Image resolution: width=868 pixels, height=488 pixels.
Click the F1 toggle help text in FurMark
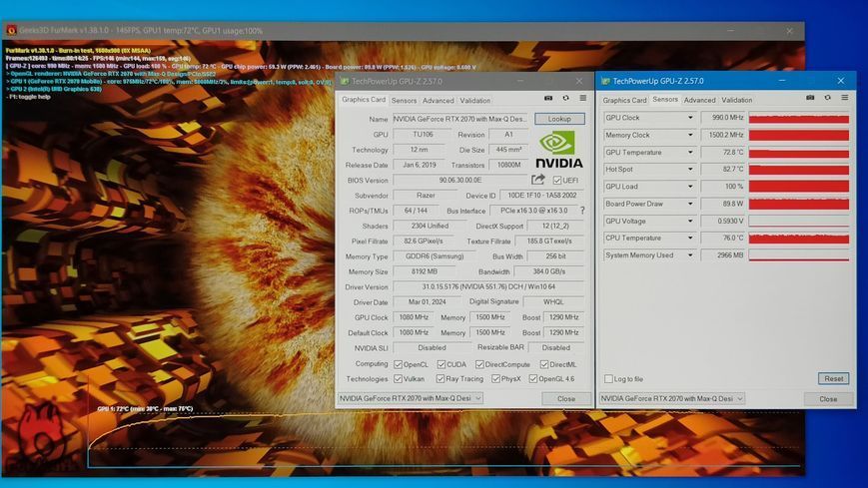[x=30, y=97]
